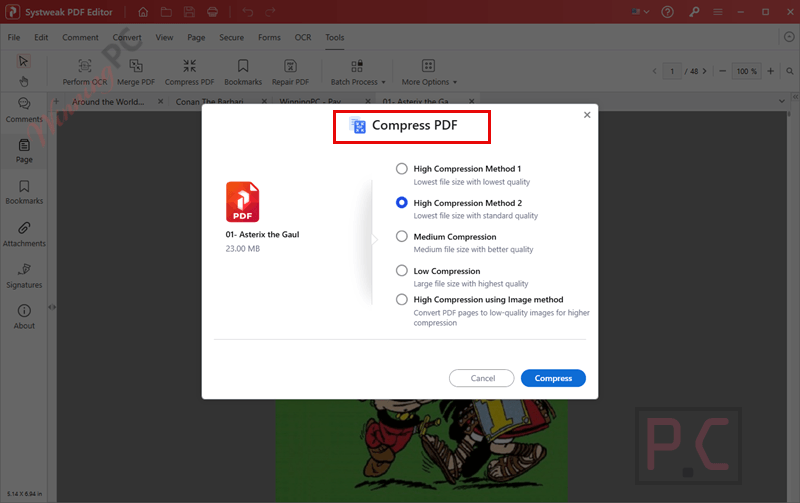This screenshot has height=503, width=800.
Task: Open search magnifier icon
Action: [x=790, y=71]
